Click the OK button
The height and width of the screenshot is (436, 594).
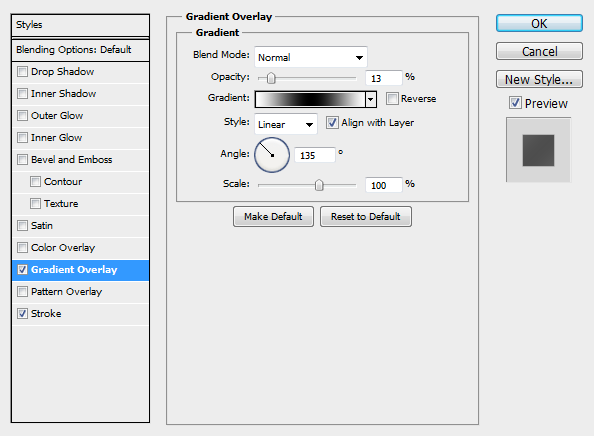[x=539, y=23]
